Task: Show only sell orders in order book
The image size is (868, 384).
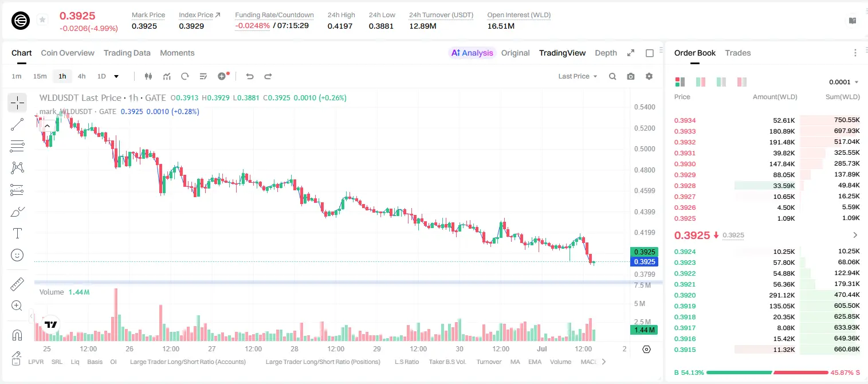Action: click(741, 82)
